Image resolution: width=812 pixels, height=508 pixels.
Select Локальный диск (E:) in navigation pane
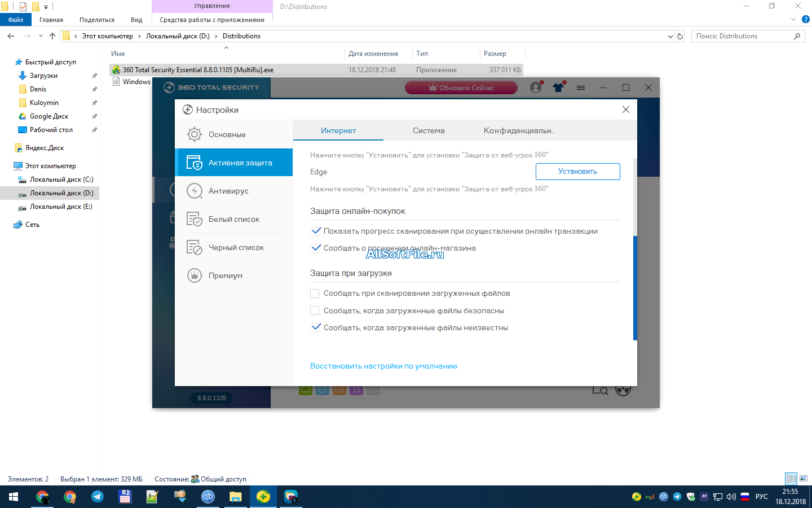61,207
